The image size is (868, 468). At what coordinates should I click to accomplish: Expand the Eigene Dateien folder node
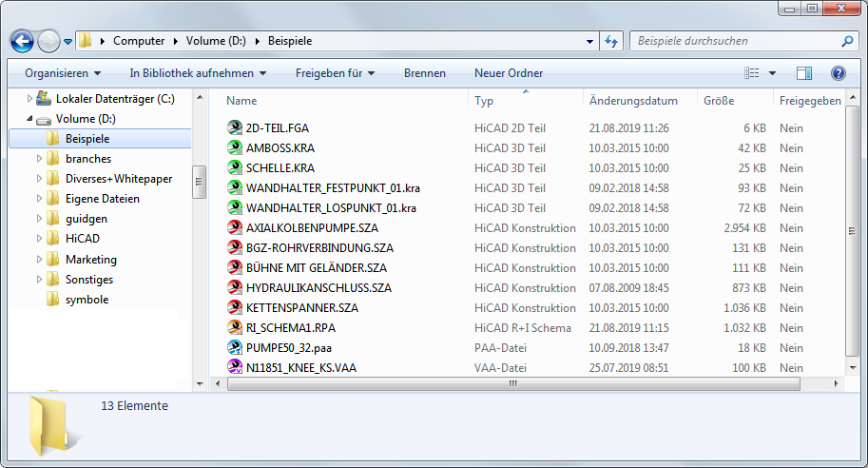tap(39, 198)
